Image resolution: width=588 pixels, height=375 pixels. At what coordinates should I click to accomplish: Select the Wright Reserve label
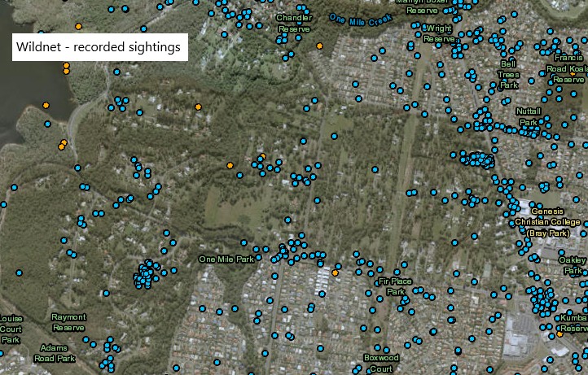pos(439,33)
